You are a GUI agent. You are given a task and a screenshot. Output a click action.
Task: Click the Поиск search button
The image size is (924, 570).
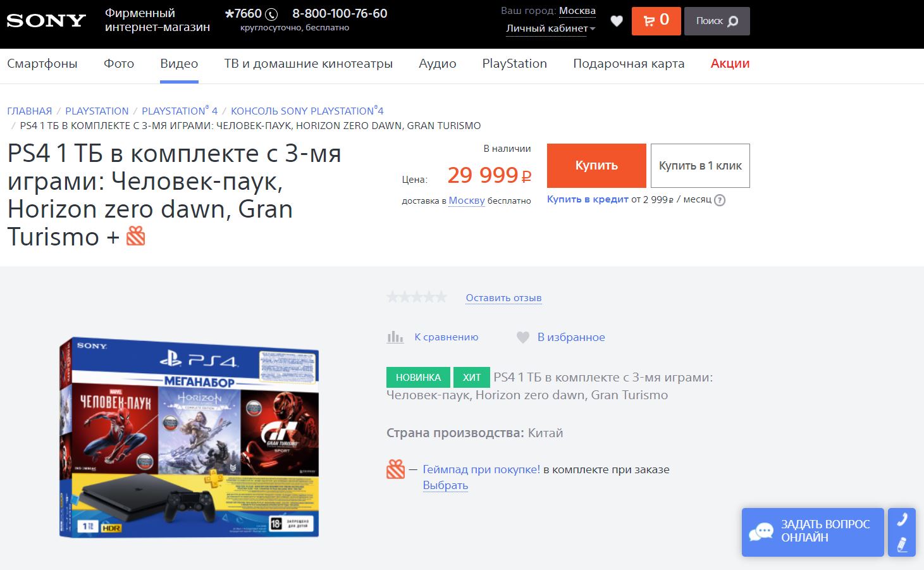coord(717,21)
